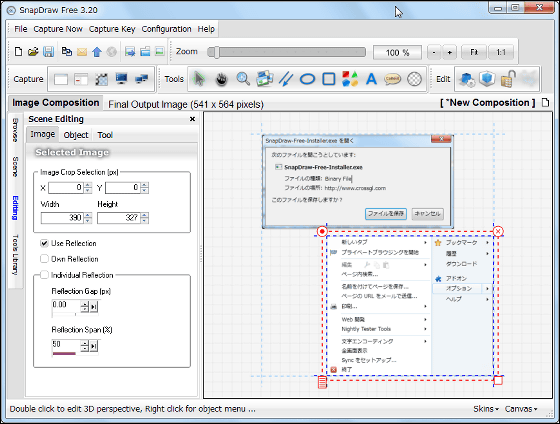Image resolution: width=560 pixels, height=424 pixels.
Task: Copy image to clipboard icon
Action: [66, 52]
